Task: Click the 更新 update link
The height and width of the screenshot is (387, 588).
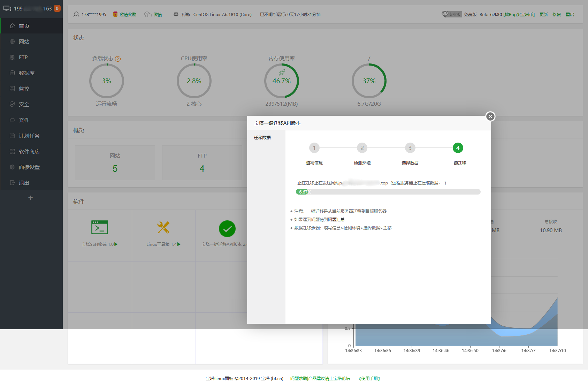Action: pyautogui.click(x=544, y=14)
